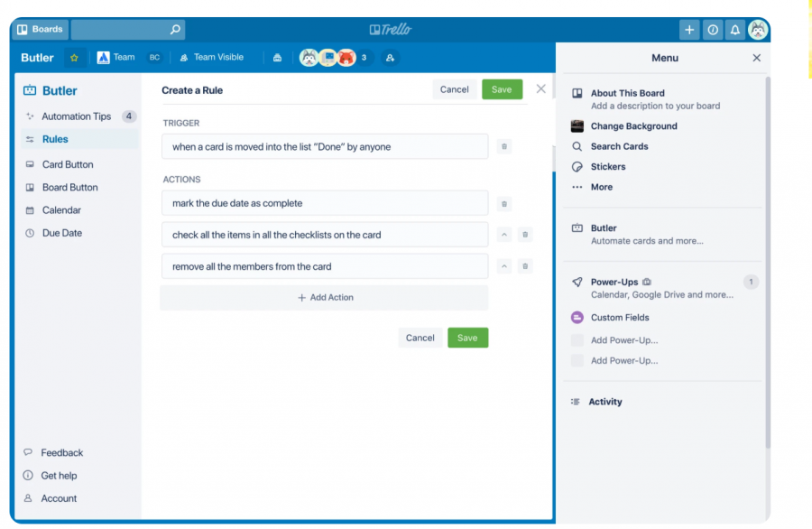Star the Butler board
The width and height of the screenshot is (812, 529).
click(75, 58)
